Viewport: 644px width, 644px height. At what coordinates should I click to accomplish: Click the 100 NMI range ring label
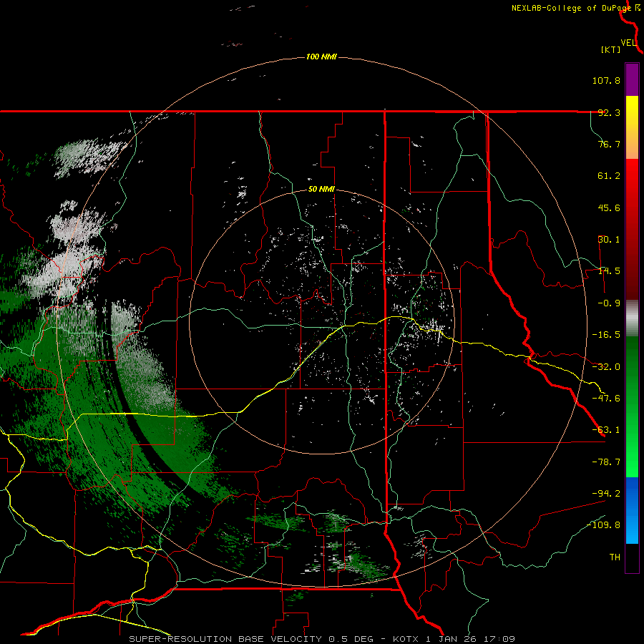[321, 57]
